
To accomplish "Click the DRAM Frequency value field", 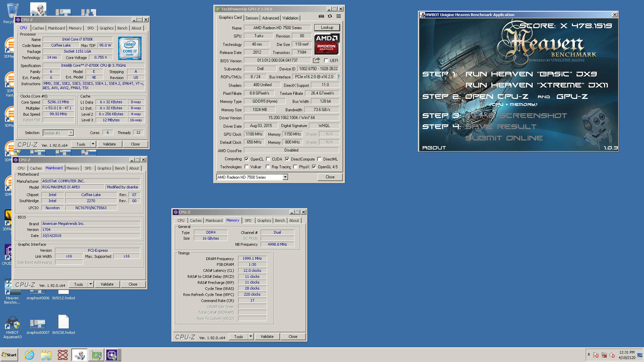I will (252, 259).
